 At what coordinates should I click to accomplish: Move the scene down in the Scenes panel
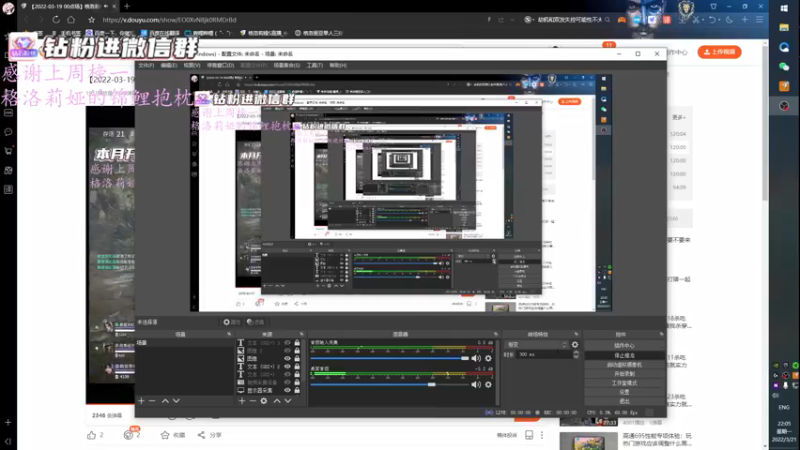[176, 401]
